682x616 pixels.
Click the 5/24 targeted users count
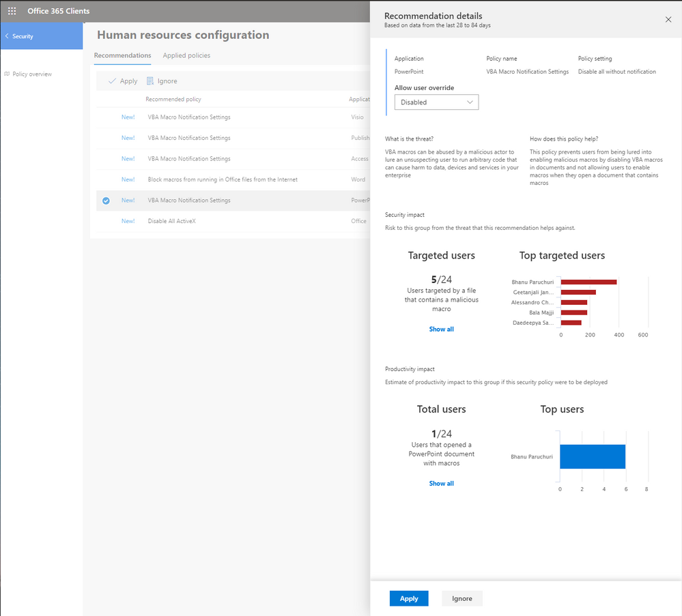tap(441, 280)
